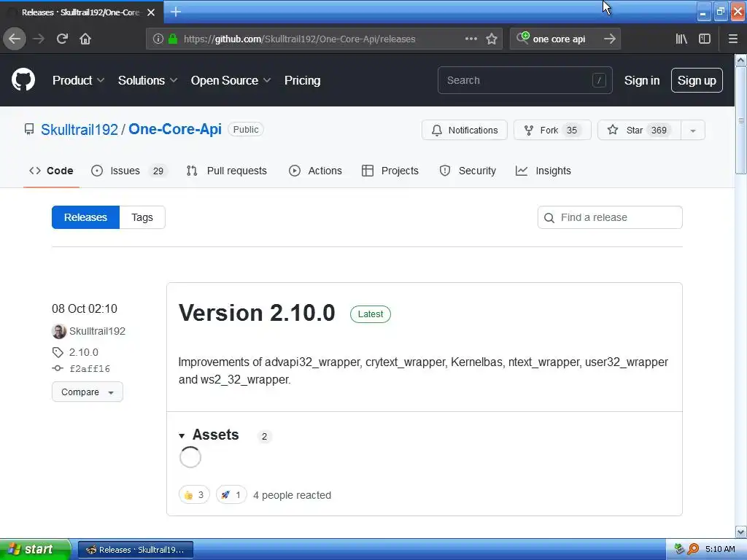Go to the browser Home page
This screenshot has width=747, height=560.
85,39
